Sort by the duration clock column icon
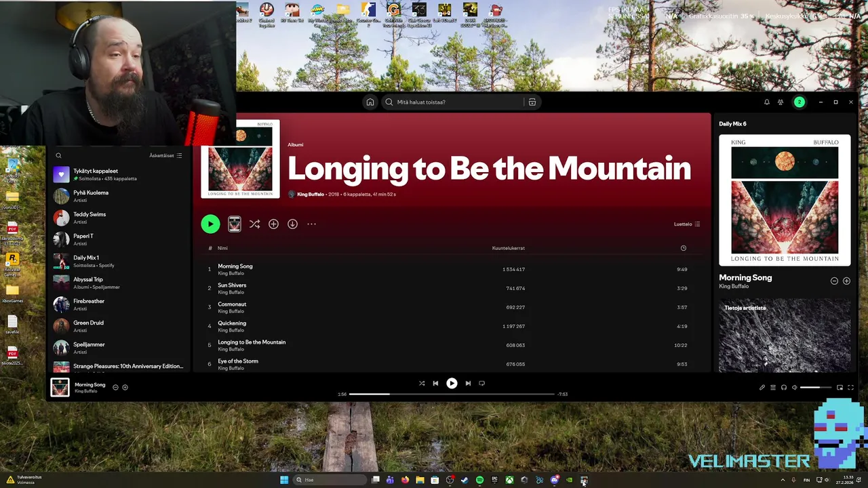Screen dimensions: 868x488 pyautogui.click(x=683, y=248)
